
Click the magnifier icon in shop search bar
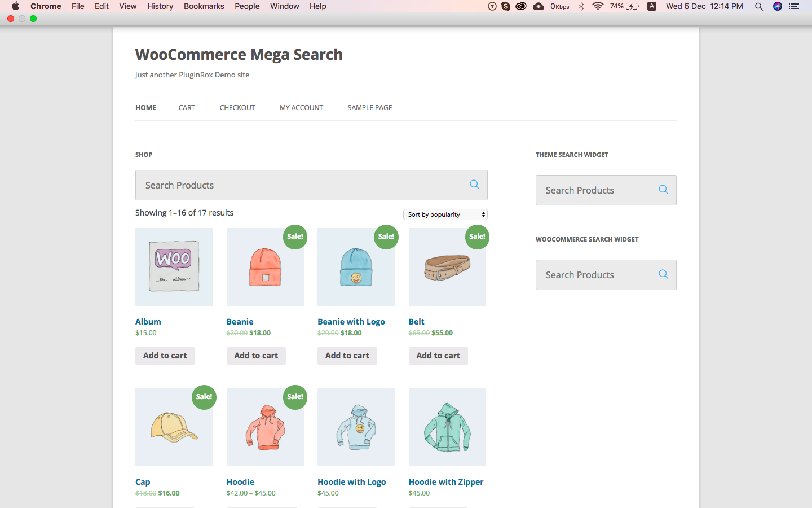(x=474, y=185)
